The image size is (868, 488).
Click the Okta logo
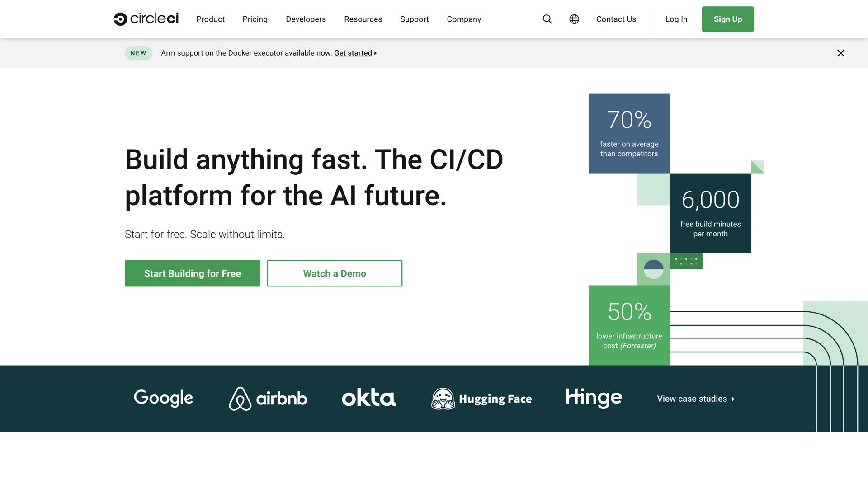[369, 398]
